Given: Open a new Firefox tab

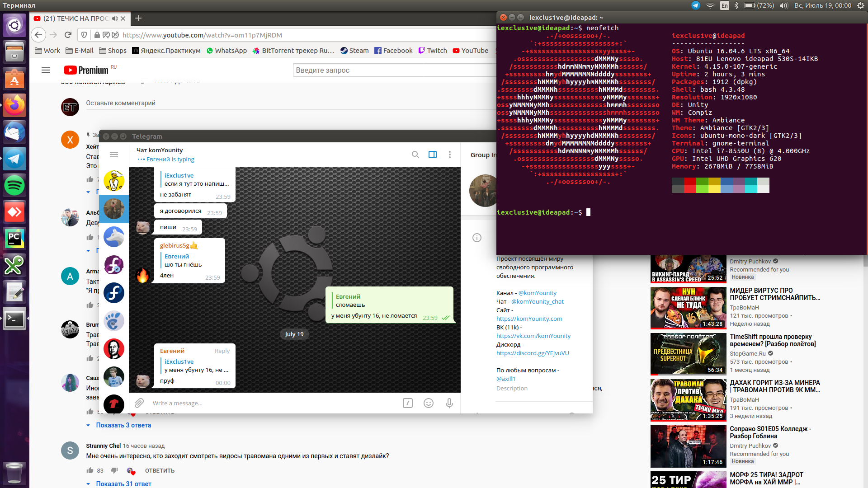Looking at the screenshot, I should click(x=138, y=18).
